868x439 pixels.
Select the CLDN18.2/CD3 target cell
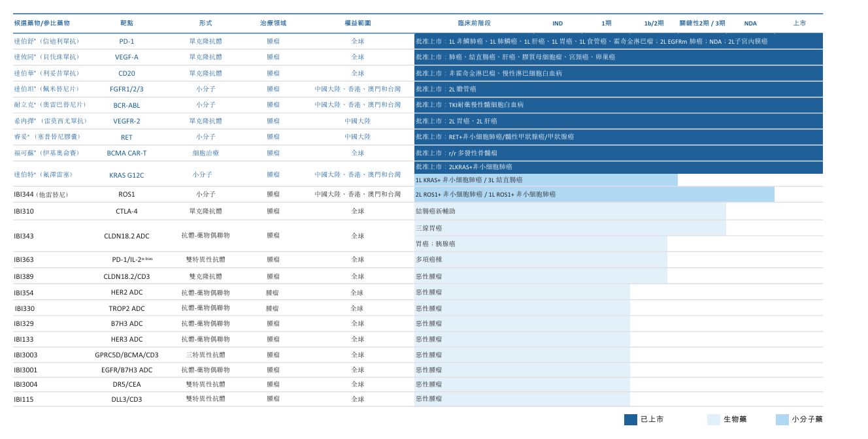click(x=127, y=276)
